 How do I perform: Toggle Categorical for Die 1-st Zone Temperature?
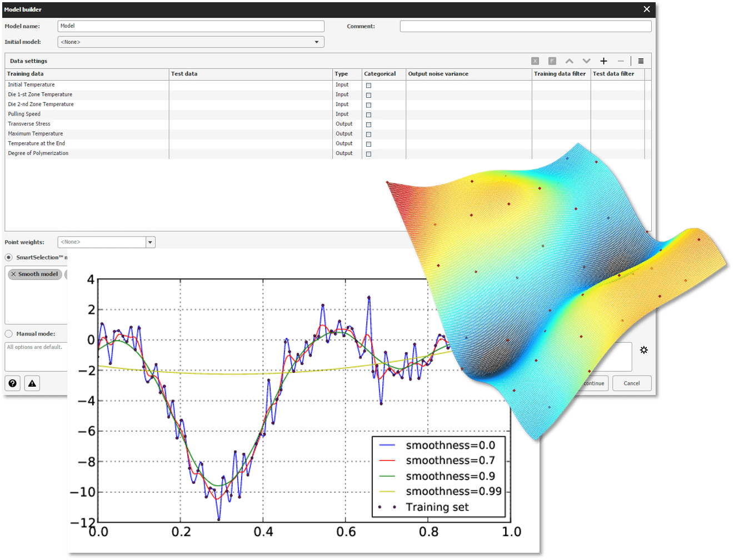tap(368, 95)
